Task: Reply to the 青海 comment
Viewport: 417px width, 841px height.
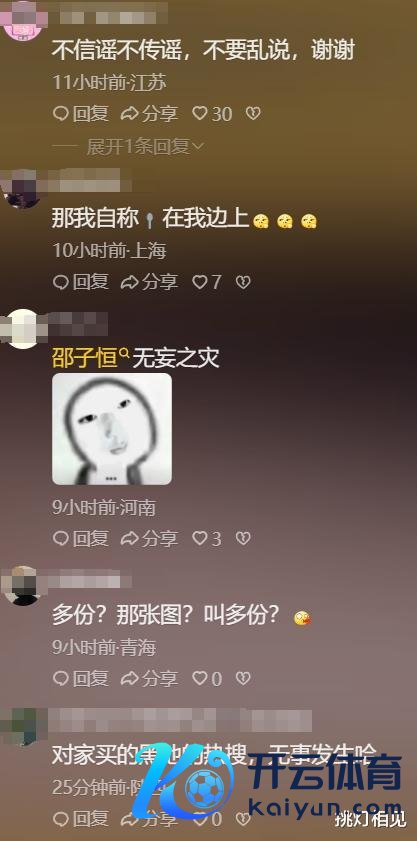Action: (81, 679)
